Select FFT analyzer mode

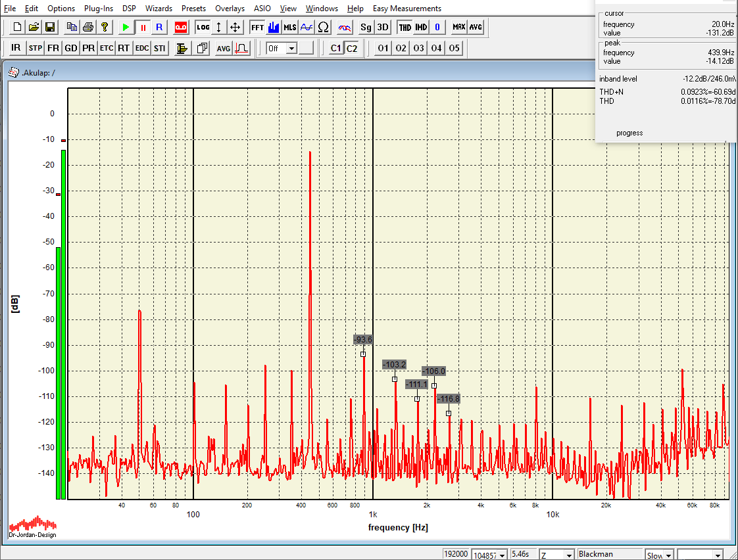pyautogui.click(x=257, y=27)
